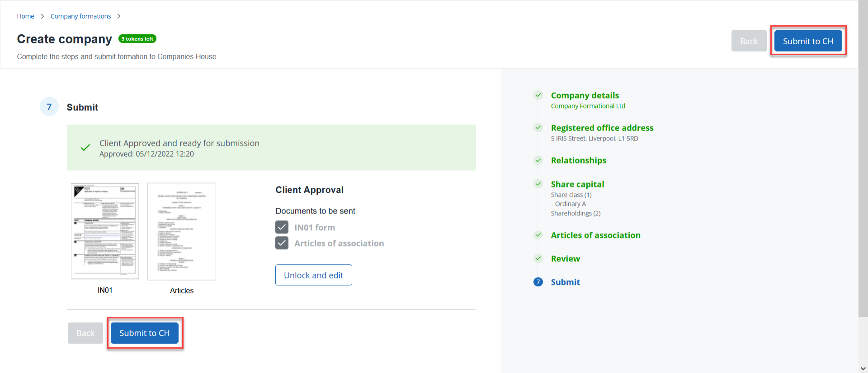Screen dimensions: 868x373
Task: Click the check icon next to Share capital
Action: click(x=538, y=184)
